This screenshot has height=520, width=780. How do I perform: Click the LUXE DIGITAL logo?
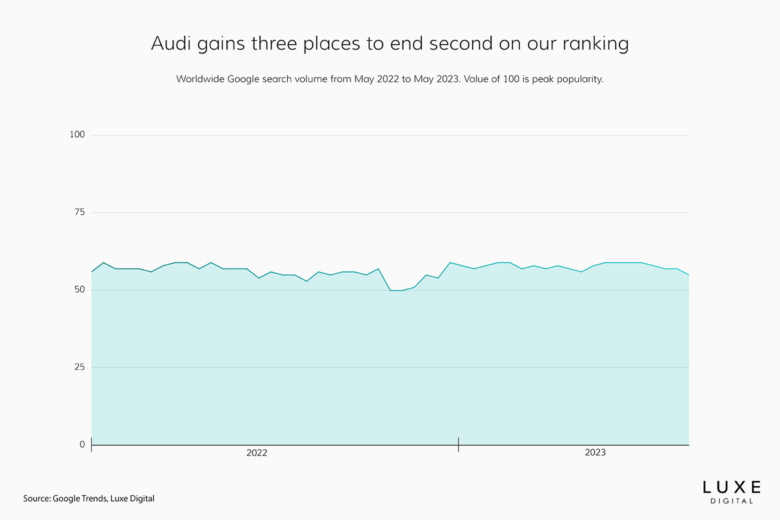tap(731, 492)
